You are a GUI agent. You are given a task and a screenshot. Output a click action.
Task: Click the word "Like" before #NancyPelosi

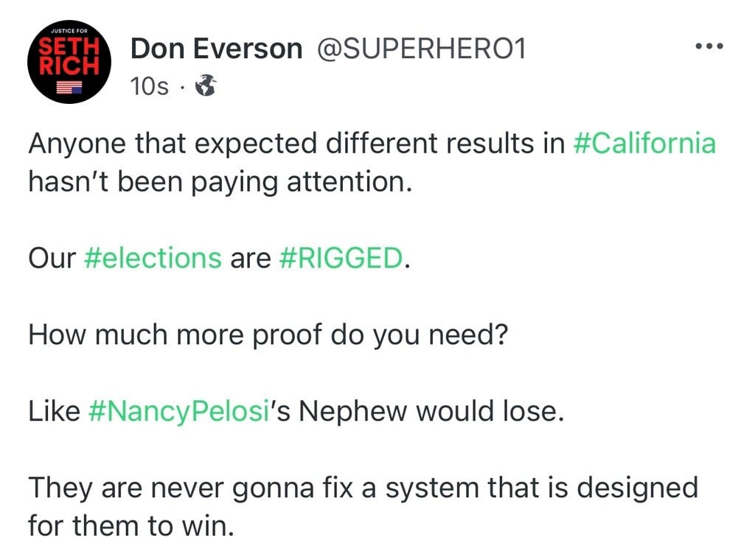(53, 411)
